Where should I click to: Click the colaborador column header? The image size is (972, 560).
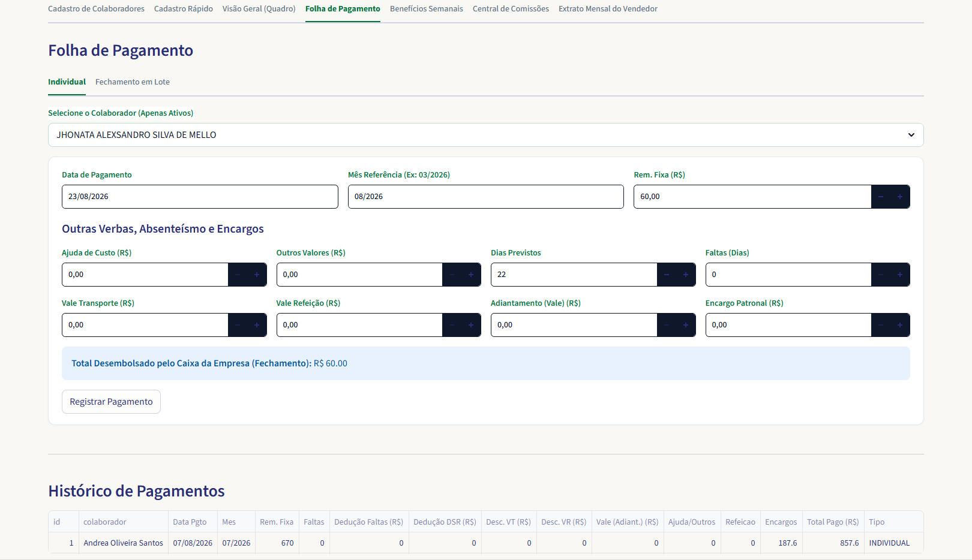tap(123, 522)
